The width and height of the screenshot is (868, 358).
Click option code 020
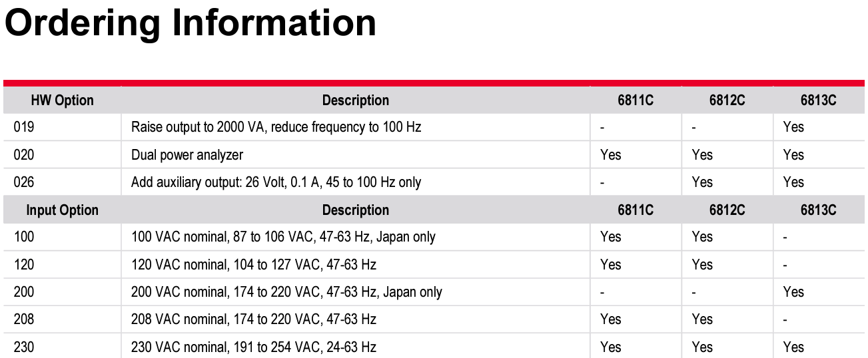tap(23, 155)
